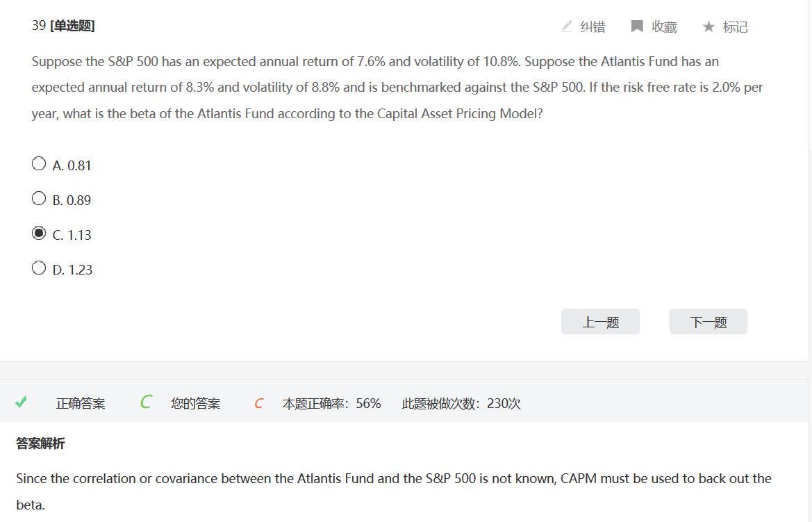This screenshot has width=812, height=522.
Task: Select radio option D. 1.23
Action: coord(39,268)
